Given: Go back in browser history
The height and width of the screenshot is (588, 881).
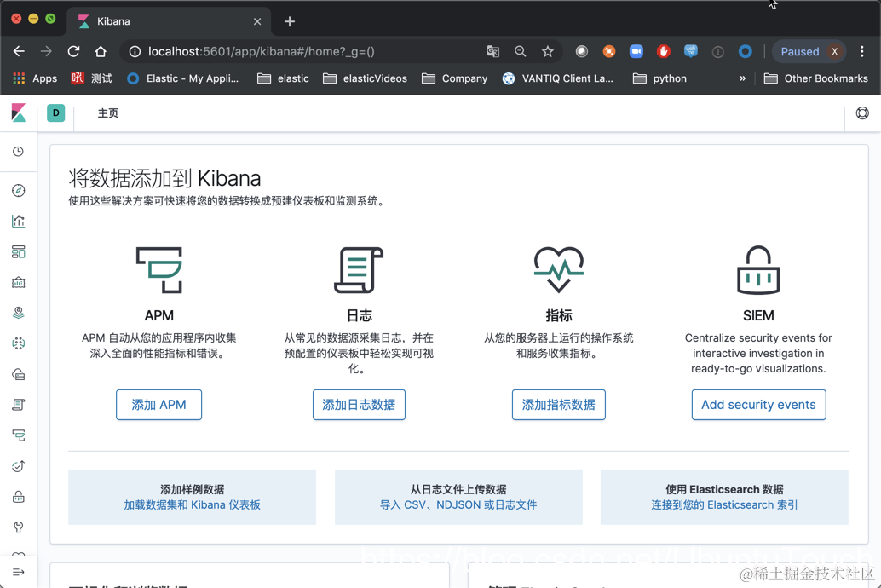Looking at the screenshot, I should tap(19, 52).
